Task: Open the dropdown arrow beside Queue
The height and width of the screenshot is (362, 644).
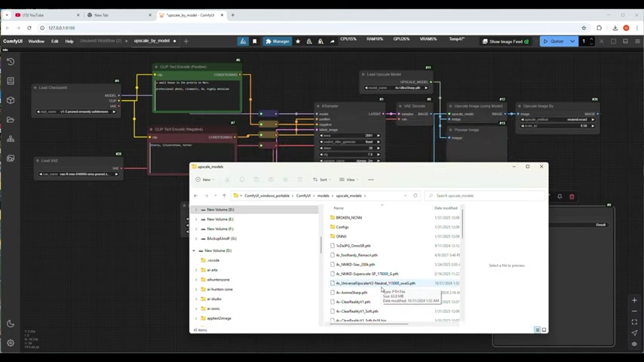Action: [572, 41]
